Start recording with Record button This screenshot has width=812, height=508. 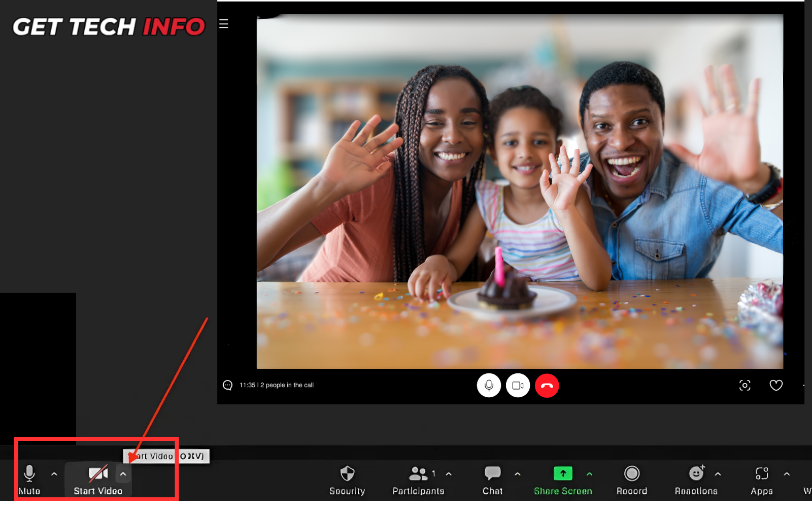tap(632, 480)
